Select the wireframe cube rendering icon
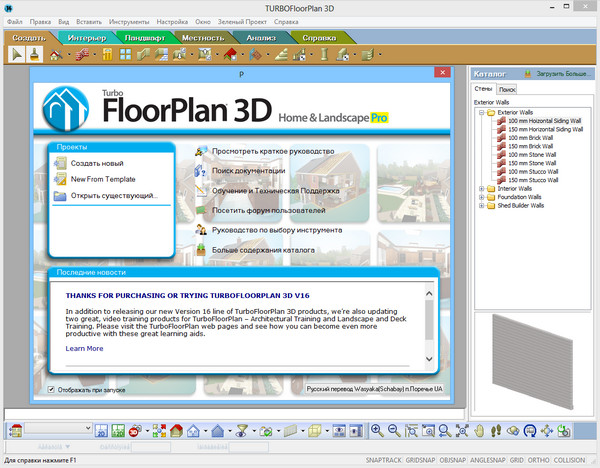The height and width of the screenshot is (468, 600). tap(315, 431)
